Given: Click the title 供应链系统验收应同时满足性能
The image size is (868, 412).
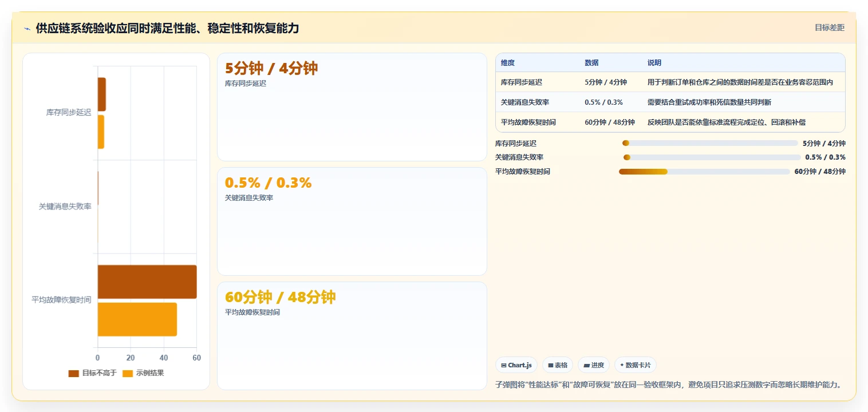Looking at the screenshot, I should tap(167, 28).
